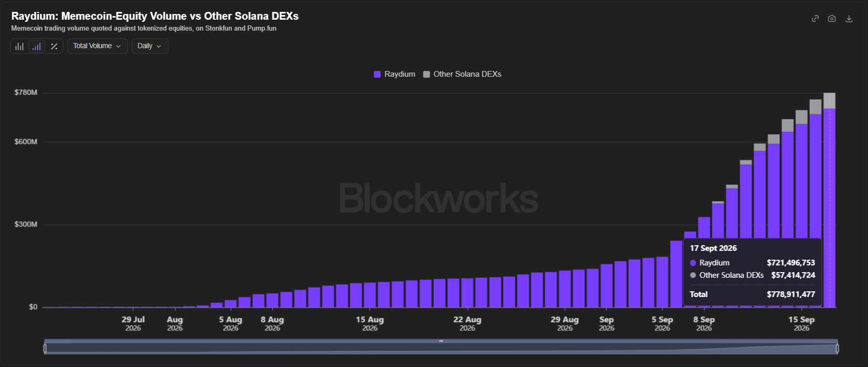Click the Other Solana DEXs value $57,414,724
868x367 pixels.
pos(793,275)
